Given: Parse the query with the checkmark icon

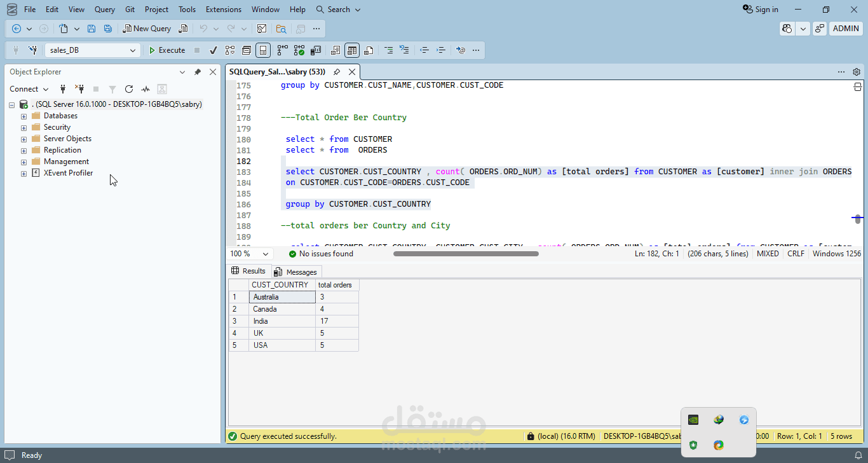Looking at the screenshot, I should tap(214, 50).
